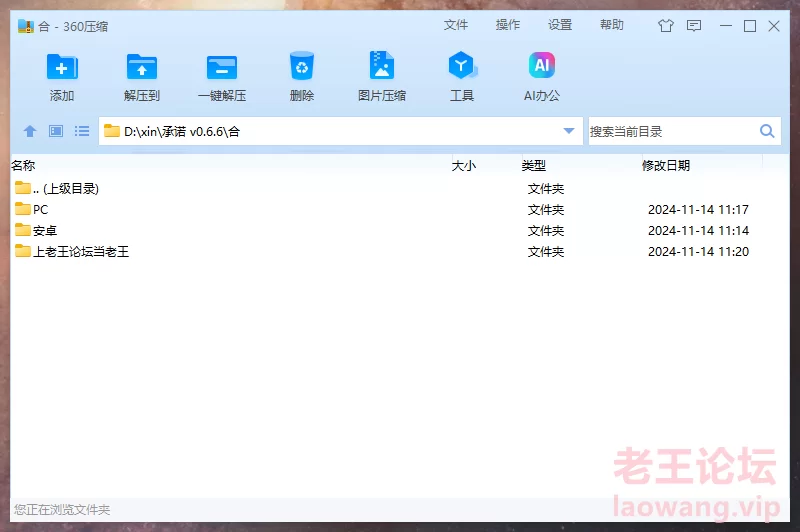Image resolution: width=800 pixels, height=532 pixels.
Task: Go up one directory with the up arrow
Action: click(x=30, y=131)
